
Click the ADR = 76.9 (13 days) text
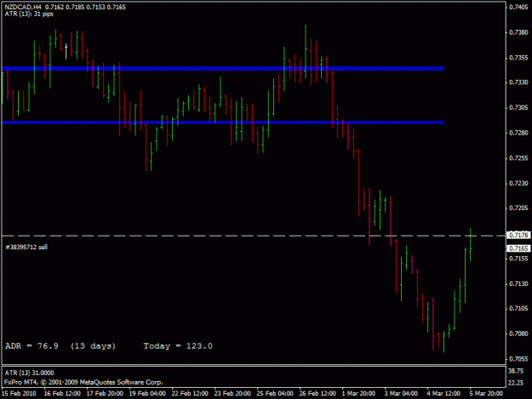pos(60,346)
